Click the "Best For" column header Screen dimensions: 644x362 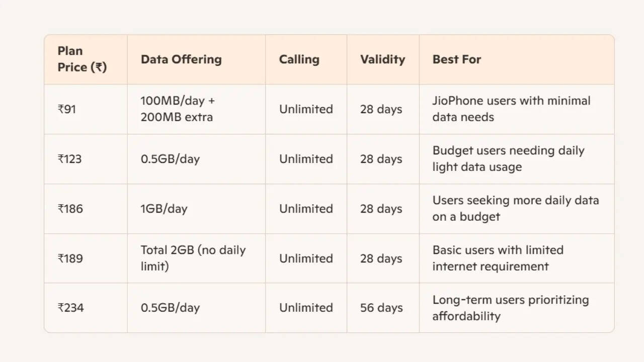tap(457, 59)
